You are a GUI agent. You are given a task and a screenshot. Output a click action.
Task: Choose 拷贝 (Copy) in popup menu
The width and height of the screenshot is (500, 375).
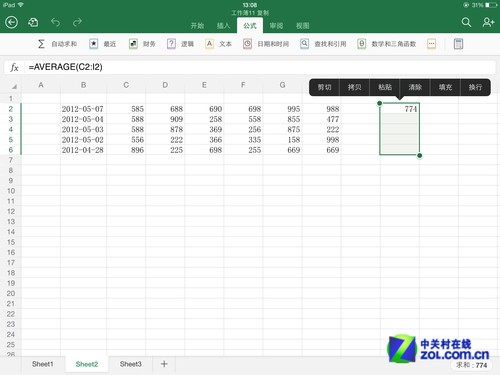[x=354, y=87]
